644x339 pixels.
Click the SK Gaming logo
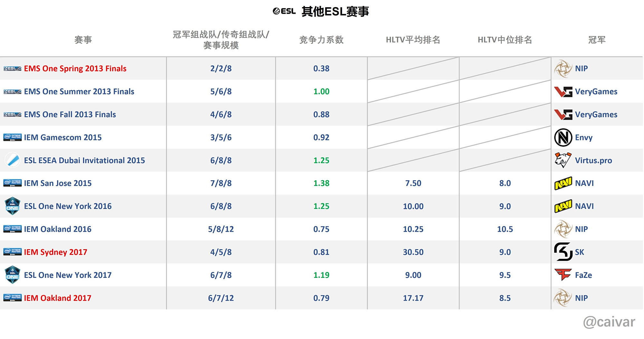pos(563,252)
